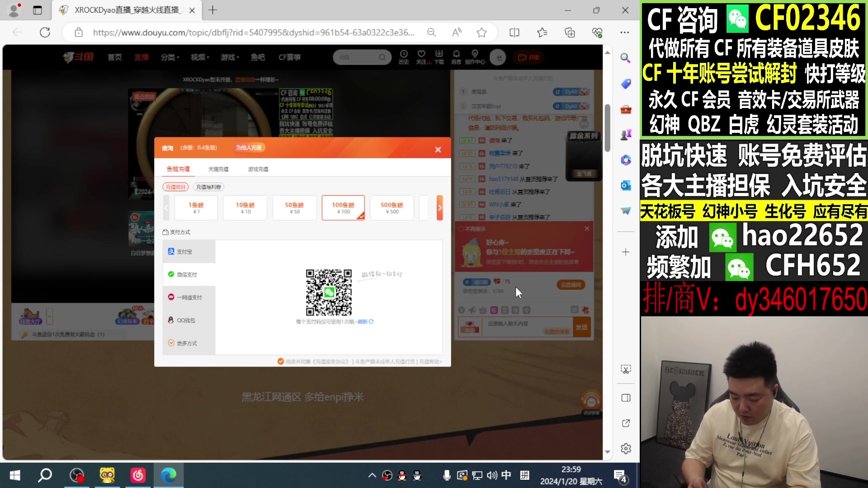The width and height of the screenshot is (868, 488).
Task: Open the 消息 notification bell icon
Action: [x=456, y=57]
